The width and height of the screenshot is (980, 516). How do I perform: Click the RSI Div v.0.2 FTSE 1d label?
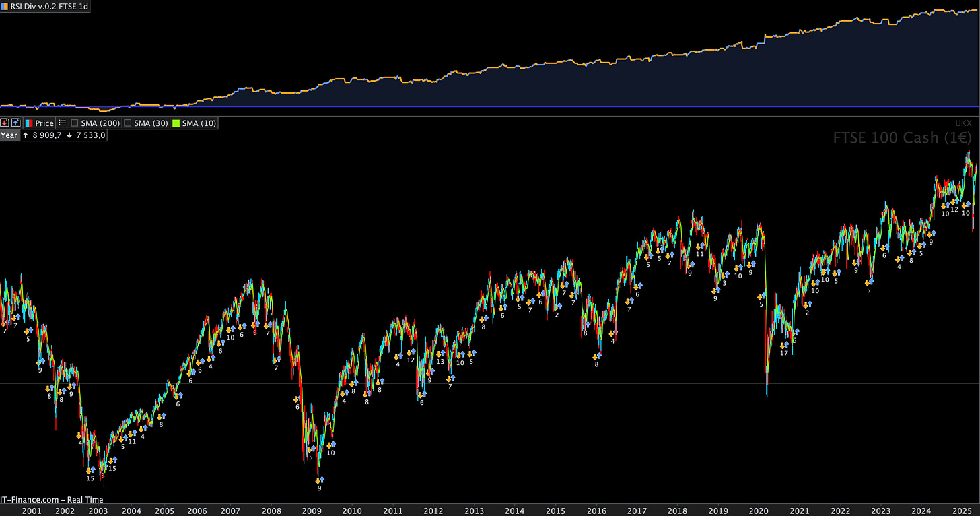[x=49, y=7]
